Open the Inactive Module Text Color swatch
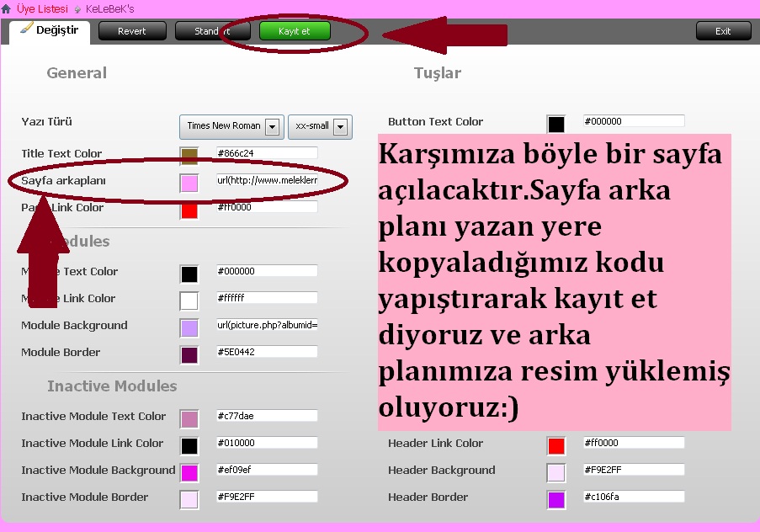The image size is (760, 532). tap(189, 418)
